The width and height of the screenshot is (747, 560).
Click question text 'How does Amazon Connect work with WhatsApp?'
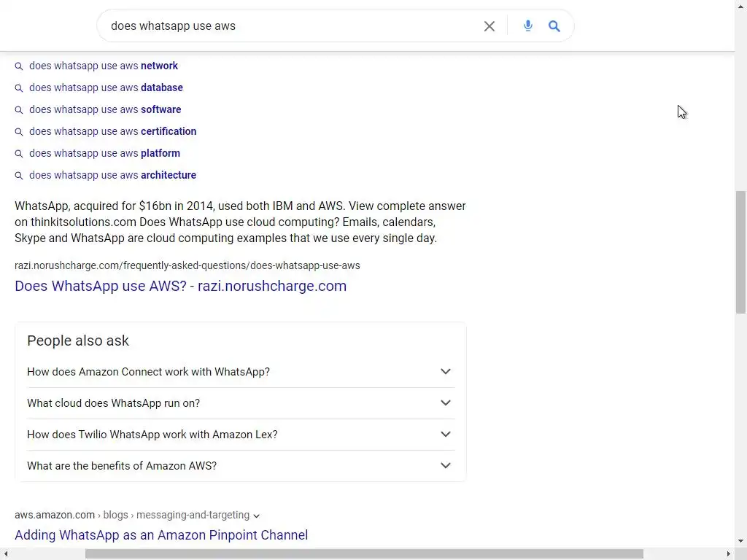click(x=148, y=371)
